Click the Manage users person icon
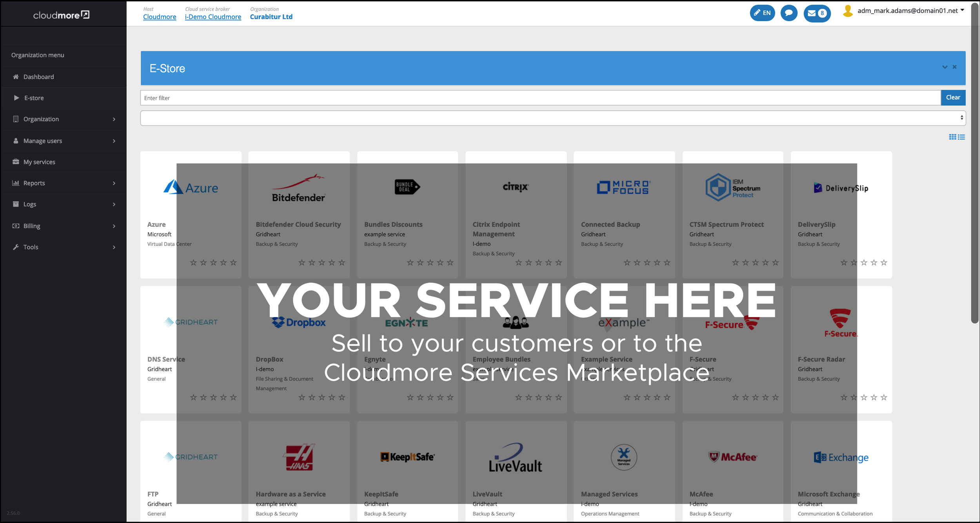Image resolution: width=980 pixels, height=523 pixels. point(16,140)
